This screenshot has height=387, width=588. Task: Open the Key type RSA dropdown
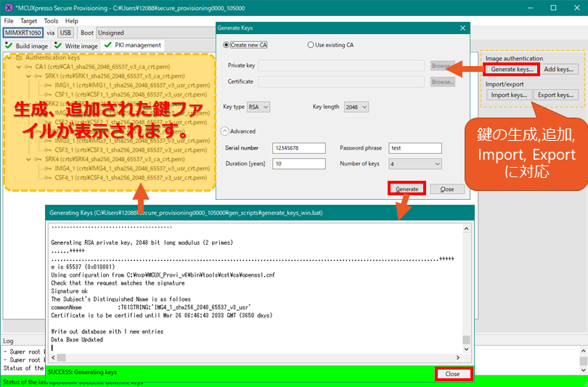[x=258, y=107]
